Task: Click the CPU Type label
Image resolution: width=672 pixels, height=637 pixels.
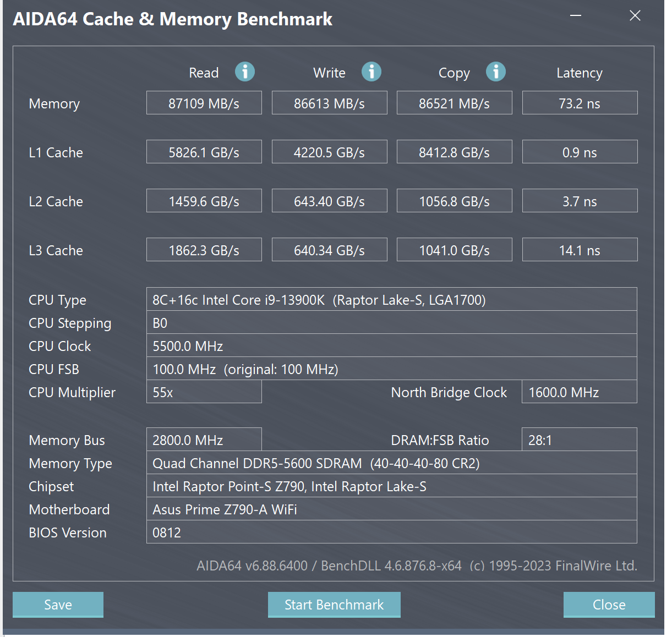Action: click(x=57, y=300)
